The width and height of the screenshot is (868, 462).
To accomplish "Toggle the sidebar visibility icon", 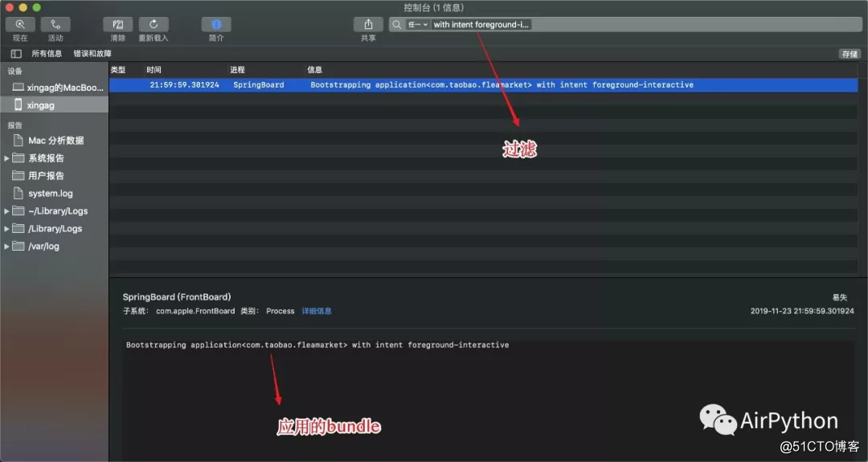I will click(16, 54).
